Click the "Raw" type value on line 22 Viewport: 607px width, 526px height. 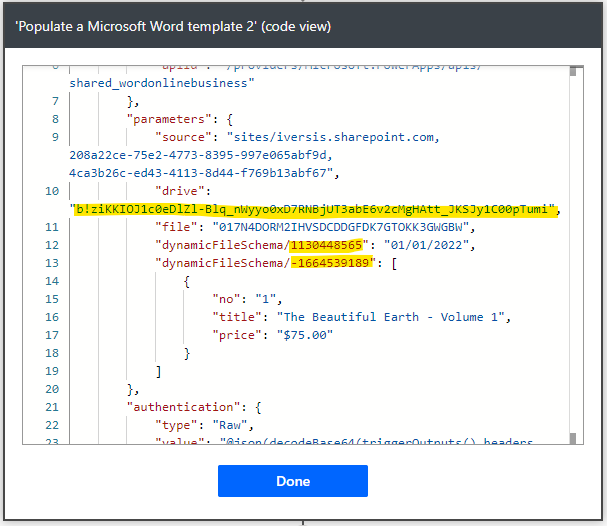(230, 425)
